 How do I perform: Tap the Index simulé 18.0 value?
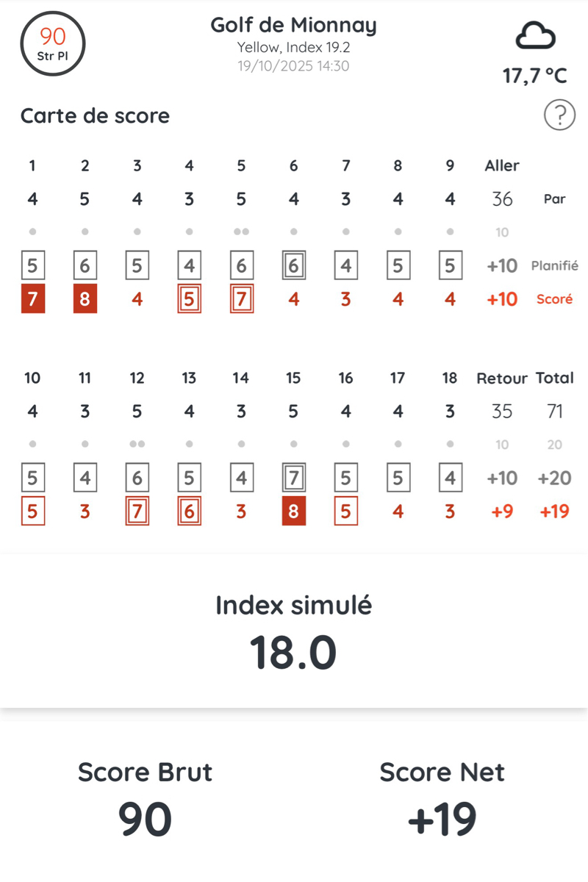coord(293,652)
